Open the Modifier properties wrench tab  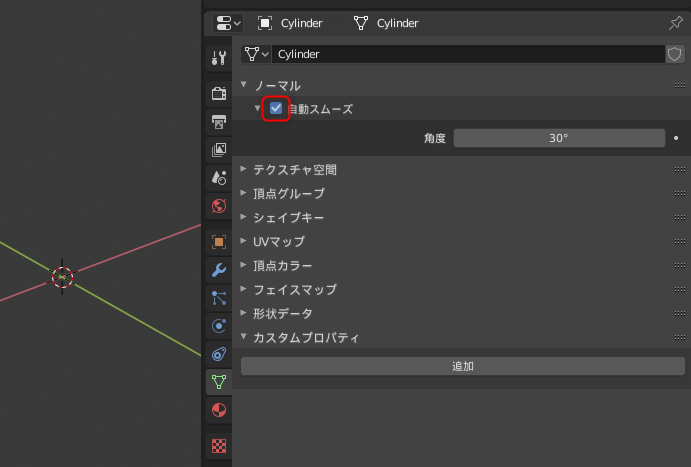pos(219,270)
